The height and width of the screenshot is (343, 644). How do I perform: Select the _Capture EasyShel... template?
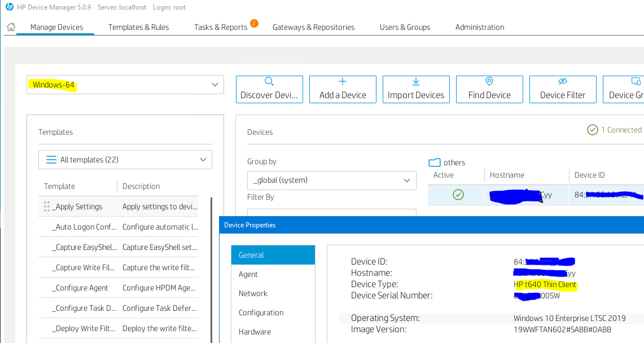point(84,247)
